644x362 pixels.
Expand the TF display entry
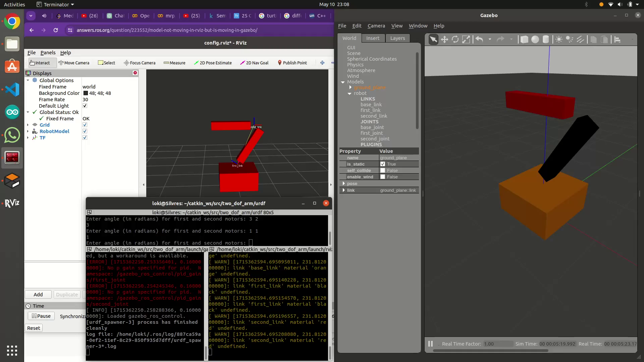pyautogui.click(x=28, y=137)
